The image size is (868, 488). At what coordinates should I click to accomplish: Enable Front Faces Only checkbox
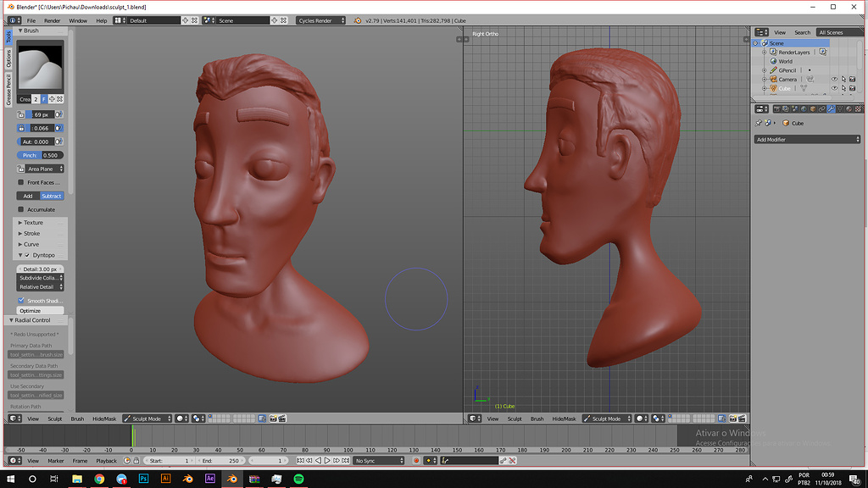click(x=21, y=182)
